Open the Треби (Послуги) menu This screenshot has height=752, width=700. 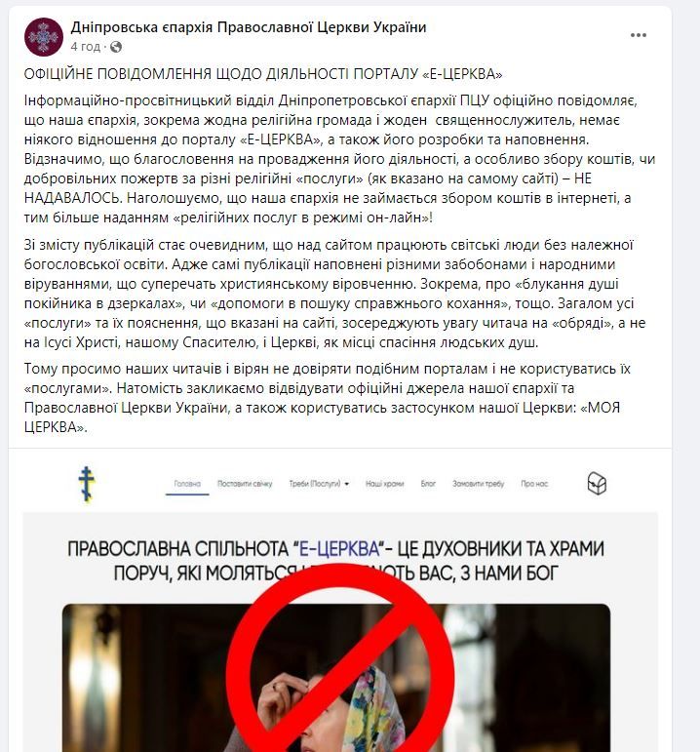pyautogui.click(x=319, y=484)
